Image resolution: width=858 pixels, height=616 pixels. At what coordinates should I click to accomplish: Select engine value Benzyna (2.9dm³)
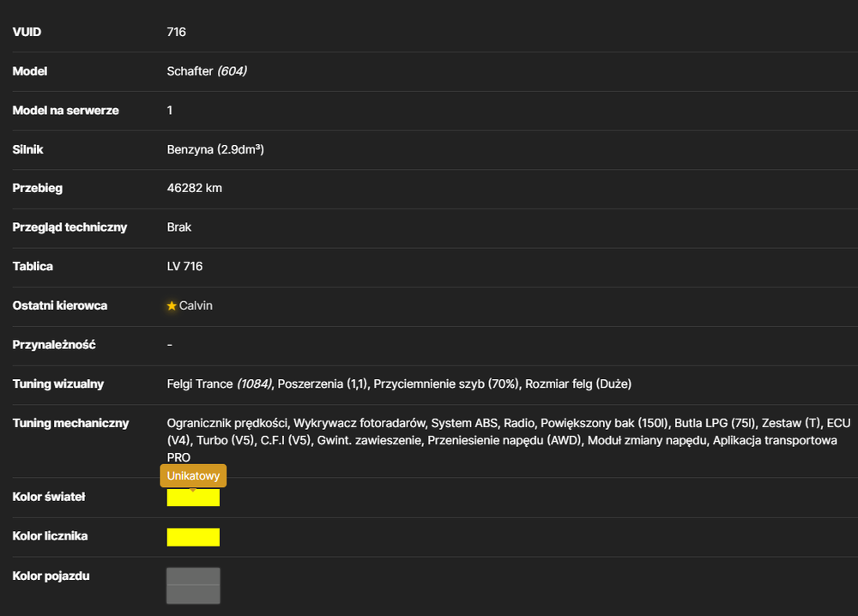click(x=215, y=149)
